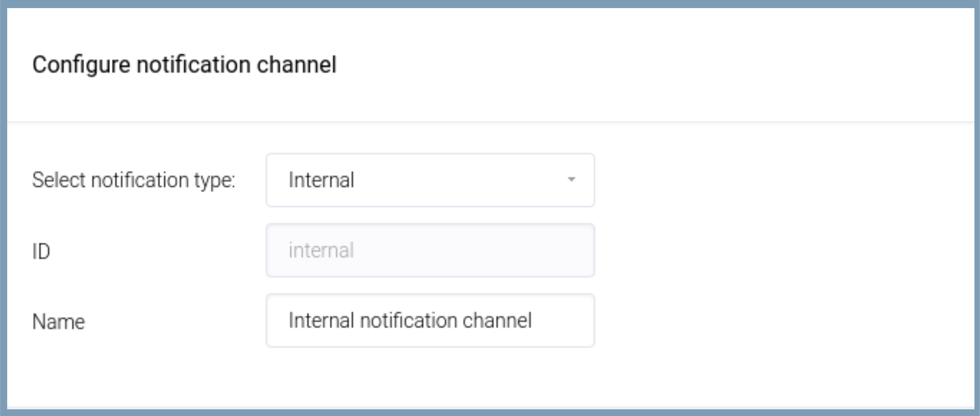Click the Name label
The image size is (980, 416).
tap(59, 322)
